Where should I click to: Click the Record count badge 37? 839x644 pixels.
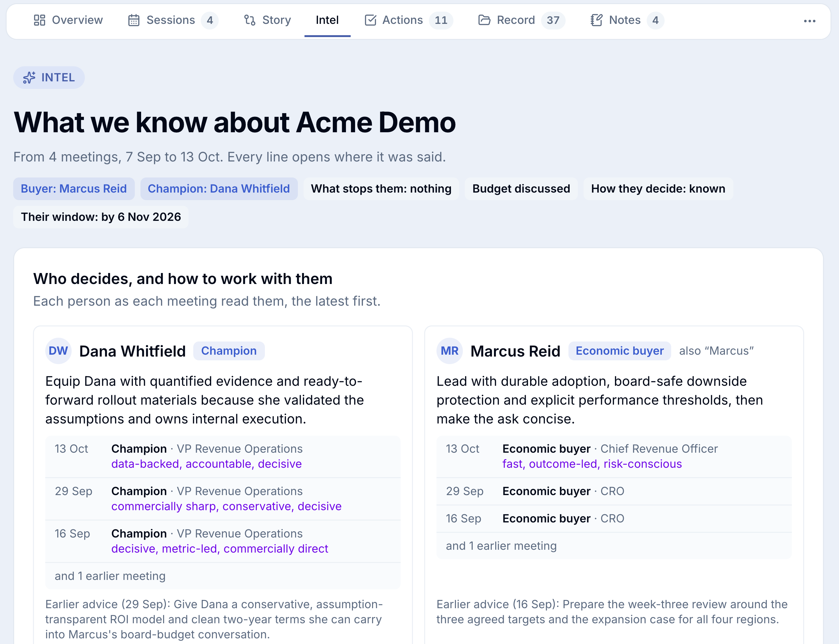tap(553, 20)
